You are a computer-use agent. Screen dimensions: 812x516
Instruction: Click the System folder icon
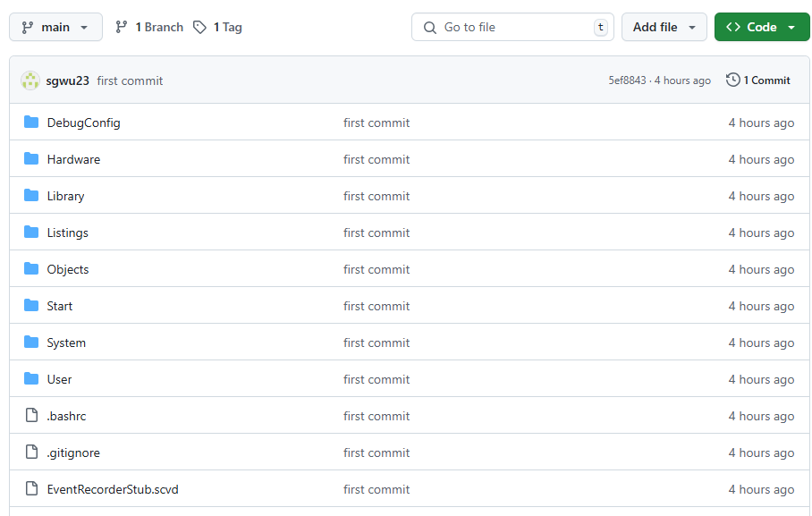31,342
